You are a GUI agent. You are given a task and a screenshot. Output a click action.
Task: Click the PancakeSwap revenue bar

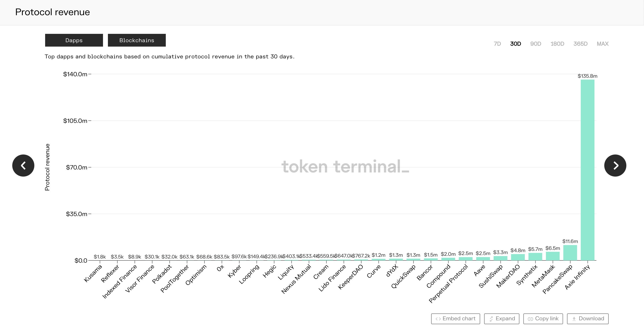[570, 253]
